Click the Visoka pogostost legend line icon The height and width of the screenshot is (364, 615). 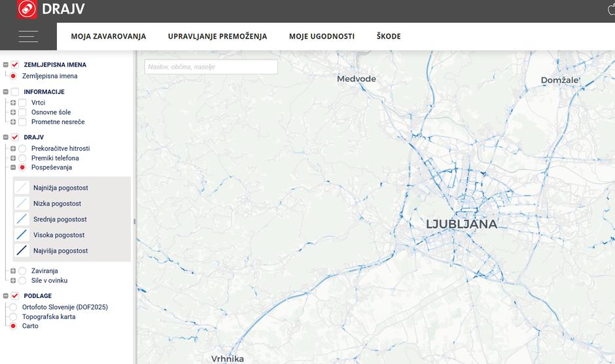(x=22, y=235)
